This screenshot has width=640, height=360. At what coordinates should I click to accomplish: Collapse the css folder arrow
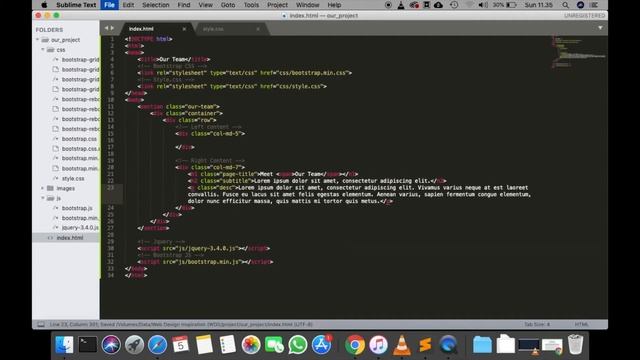[x=42, y=49]
